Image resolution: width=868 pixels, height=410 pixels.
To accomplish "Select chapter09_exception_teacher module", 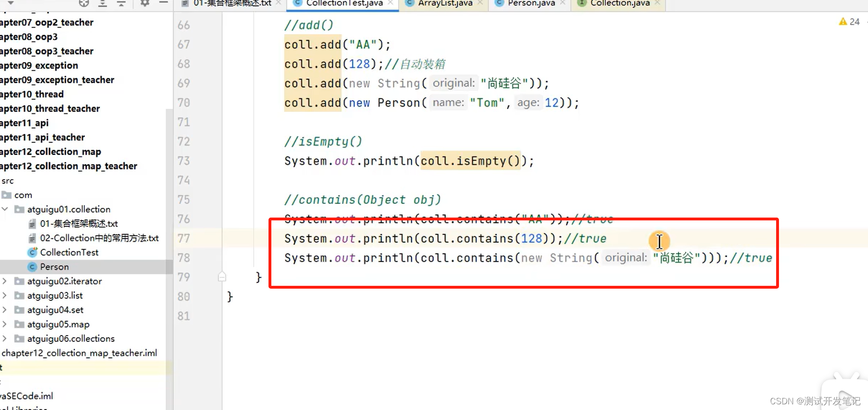I will point(57,80).
